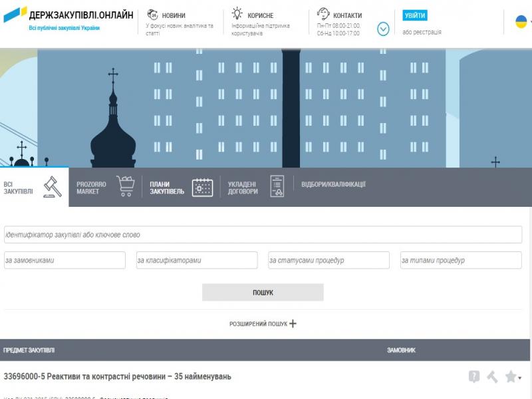Open the Контакти section link
Screen dimensions: 532x399
(347, 15)
